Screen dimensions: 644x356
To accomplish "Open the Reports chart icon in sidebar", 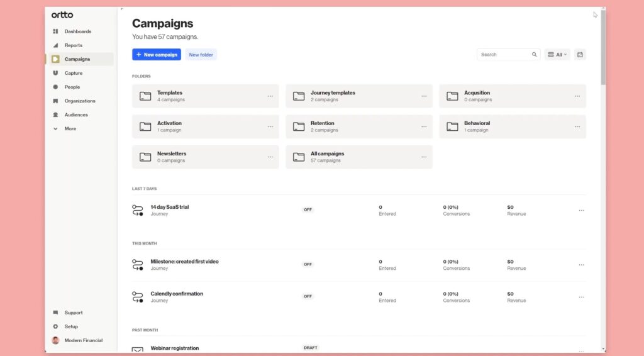I will coord(55,45).
